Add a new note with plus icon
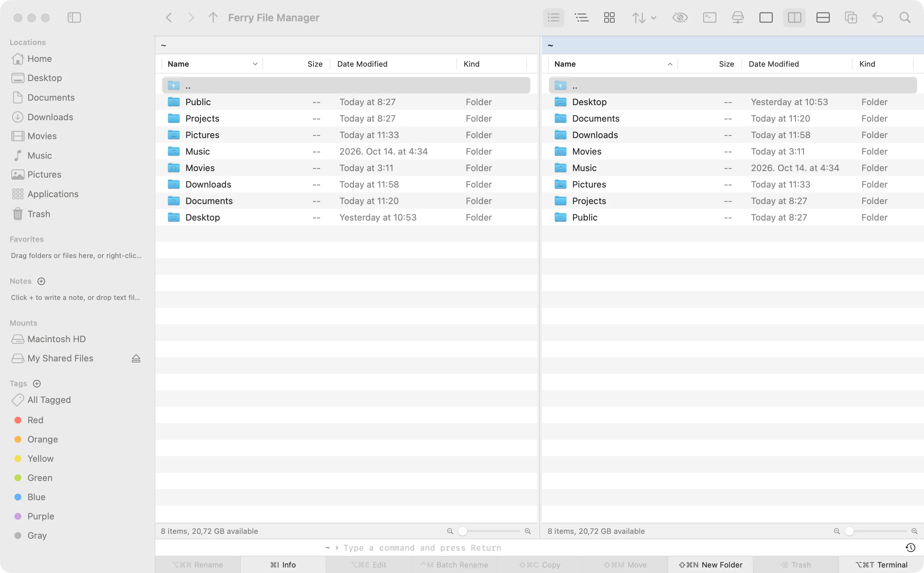Viewport: 924px width, 573px height. [41, 281]
